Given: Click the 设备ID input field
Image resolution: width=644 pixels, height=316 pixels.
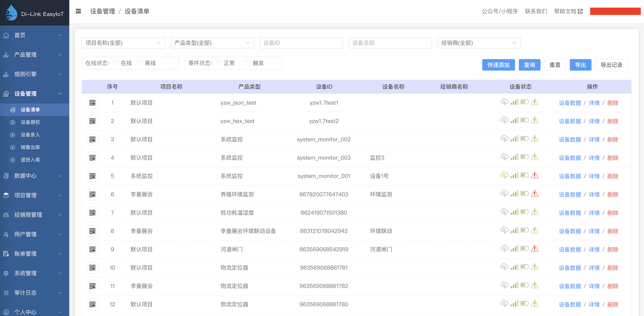Looking at the screenshot, I should (x=301, y=43).
